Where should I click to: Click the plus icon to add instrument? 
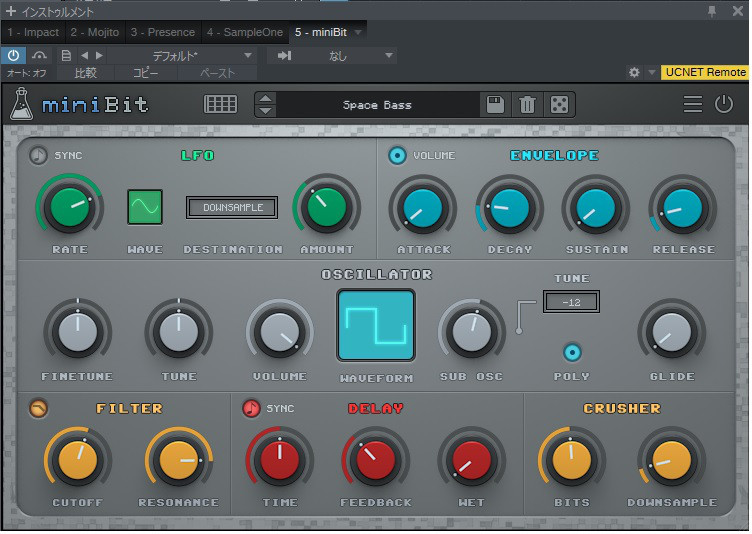[11, 11]
